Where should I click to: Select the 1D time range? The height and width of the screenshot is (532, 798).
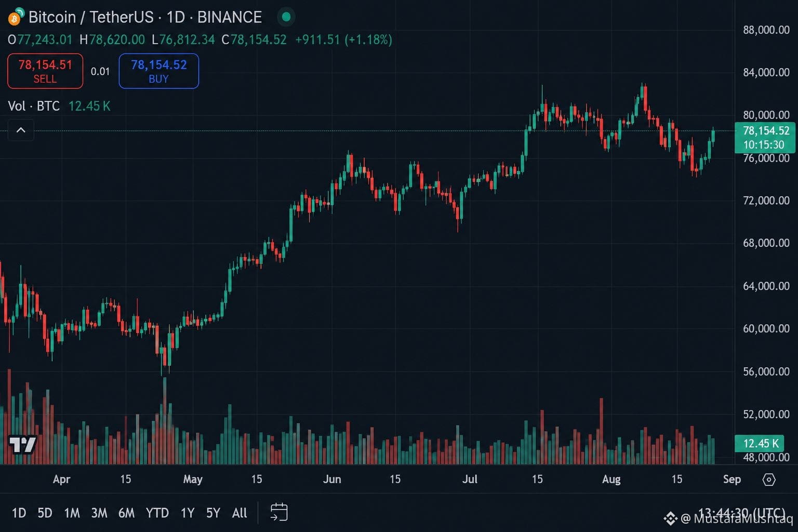coord(19,513)
